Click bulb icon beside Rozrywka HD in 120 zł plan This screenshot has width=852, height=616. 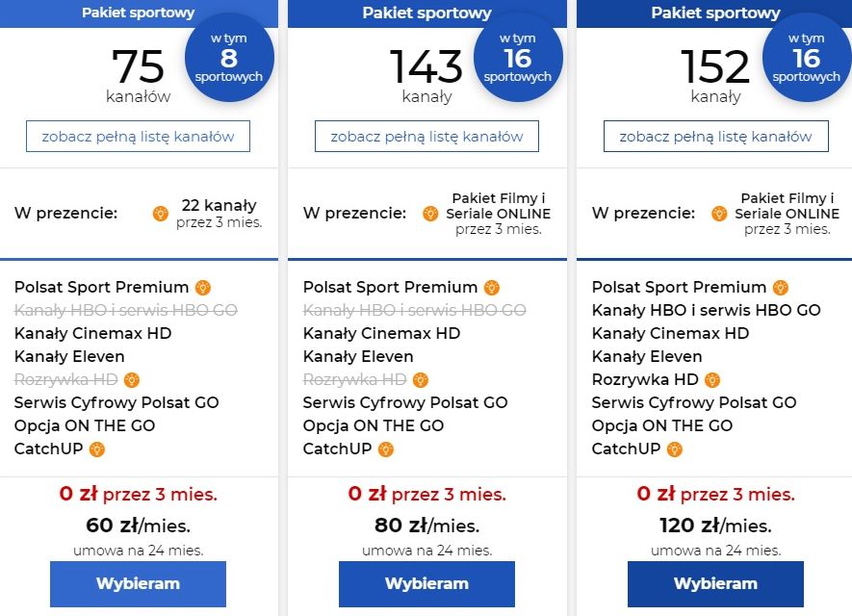pyautogui.click(x=712, y=379)
